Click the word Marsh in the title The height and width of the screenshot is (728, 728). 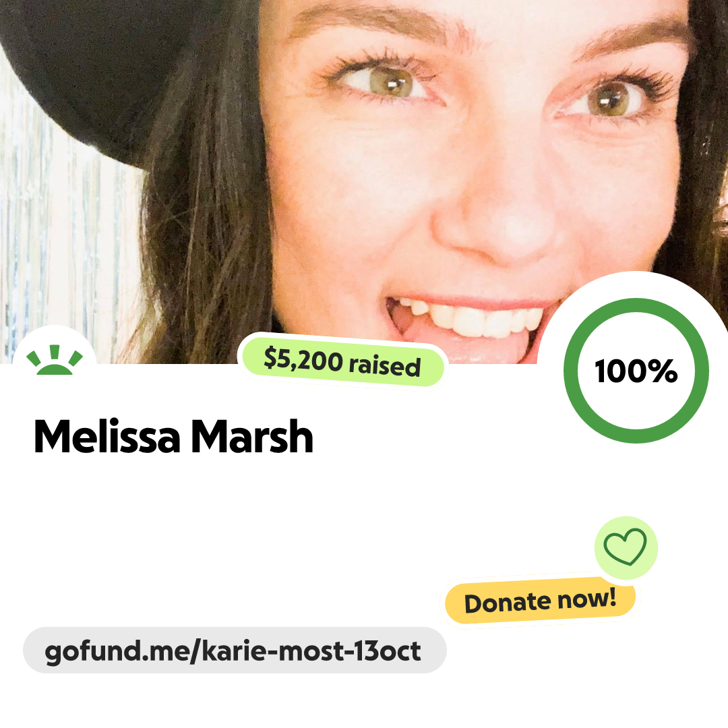tap(253, 436)
